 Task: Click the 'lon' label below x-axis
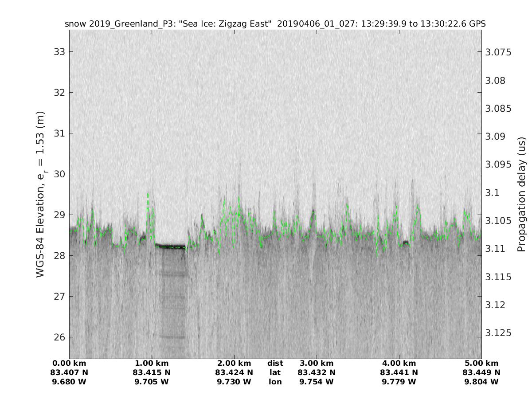tap(275, 382)
